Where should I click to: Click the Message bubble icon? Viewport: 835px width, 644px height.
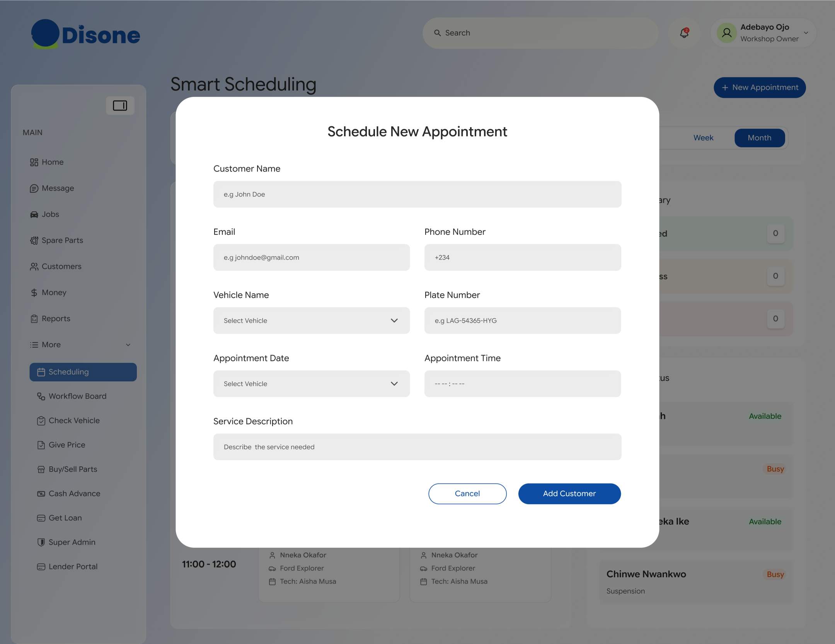34,189
